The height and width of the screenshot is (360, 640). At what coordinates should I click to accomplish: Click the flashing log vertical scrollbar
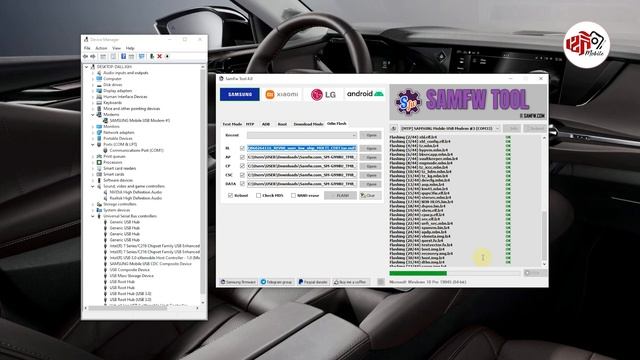(x=544, y=200)
